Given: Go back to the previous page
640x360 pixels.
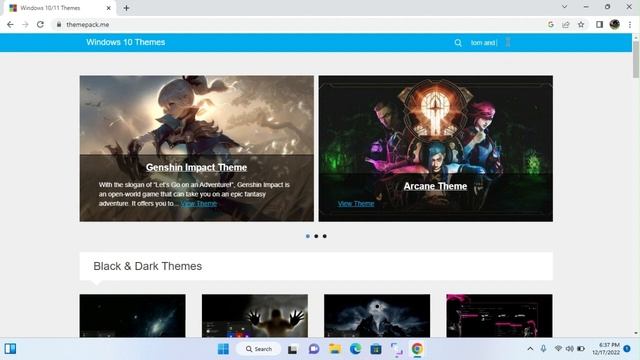Looking at the screenshot, I should click(x=10, y=24).
